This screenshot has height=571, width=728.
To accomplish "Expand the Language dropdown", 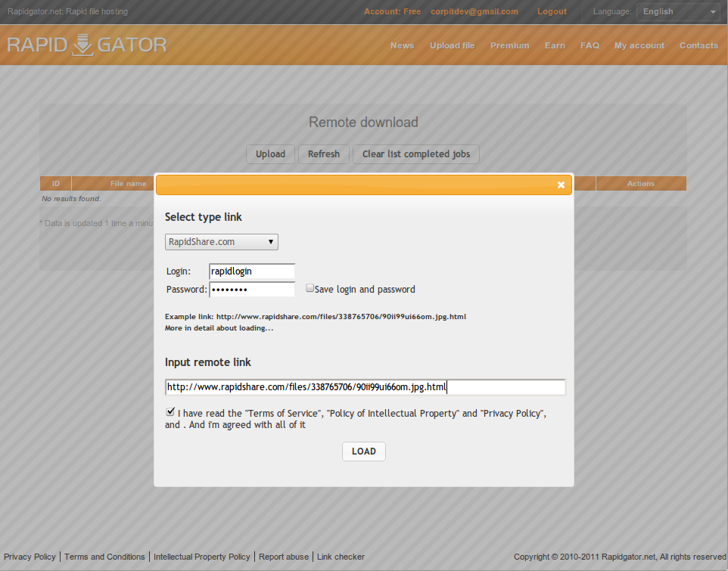I will pos(678,12).
